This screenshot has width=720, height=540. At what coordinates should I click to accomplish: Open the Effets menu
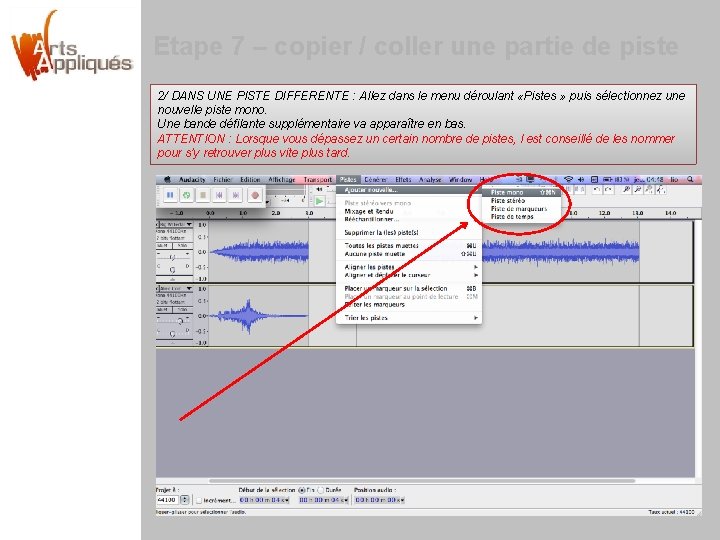tap(403, 180)
